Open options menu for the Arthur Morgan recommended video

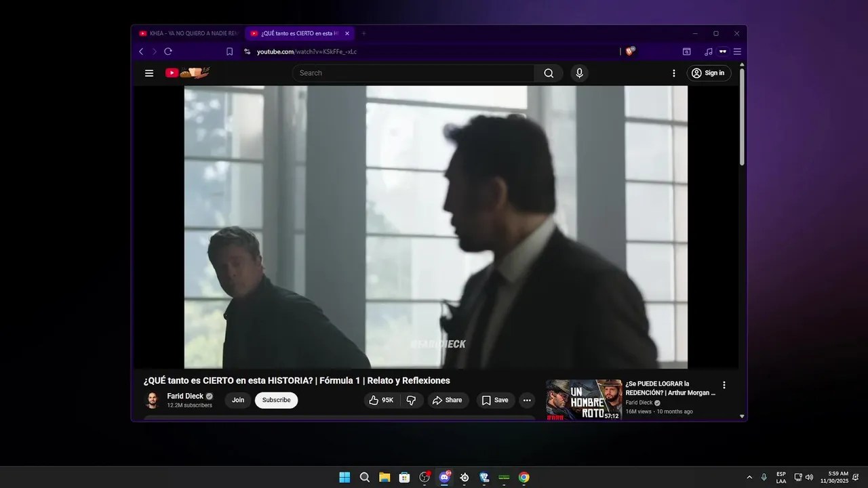pos(724,385)
